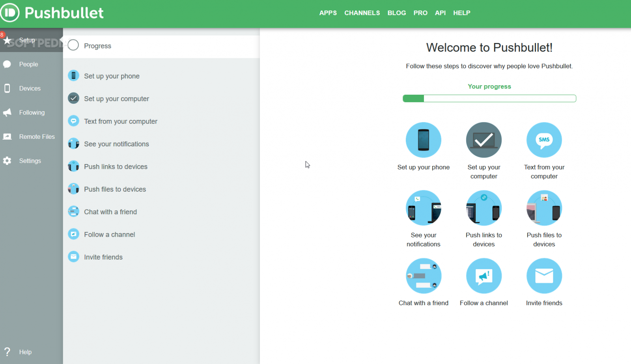The image size is (631, 364).
Task: Open APPS in the top navigation
Action: point(328,13)
